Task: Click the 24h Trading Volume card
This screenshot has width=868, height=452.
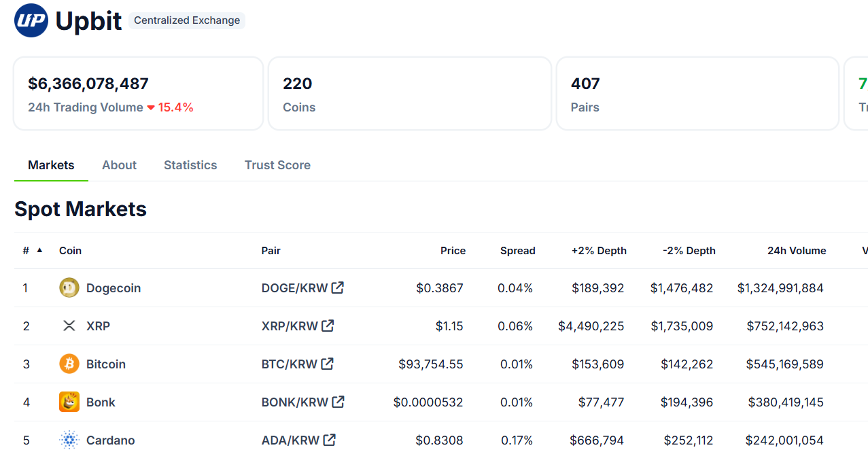Action: pyautogui.click(x=138, y=93)
